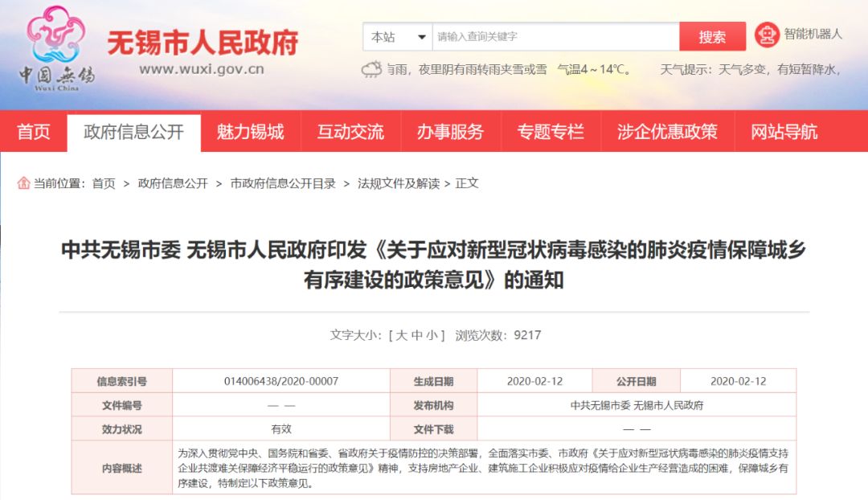This screenshot has width=868, height=500.
Task: Expand the 本站 search scope dropdown
Action: point(399,37)
